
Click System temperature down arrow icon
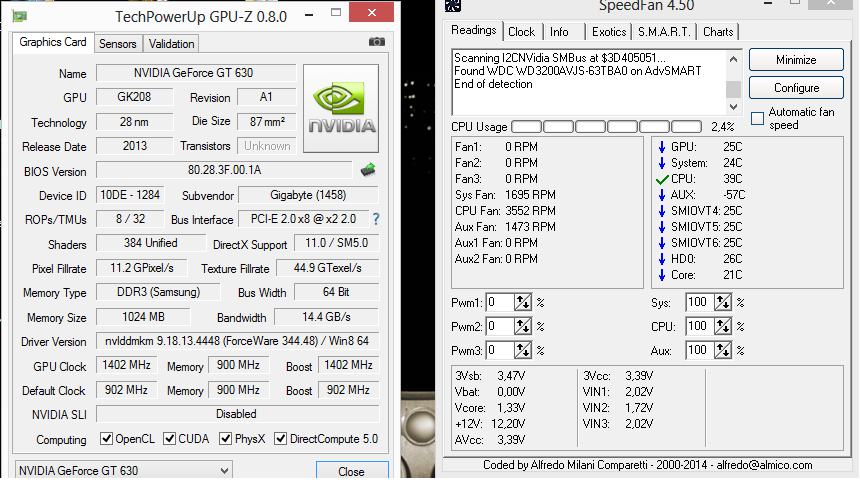pos(661,163)
